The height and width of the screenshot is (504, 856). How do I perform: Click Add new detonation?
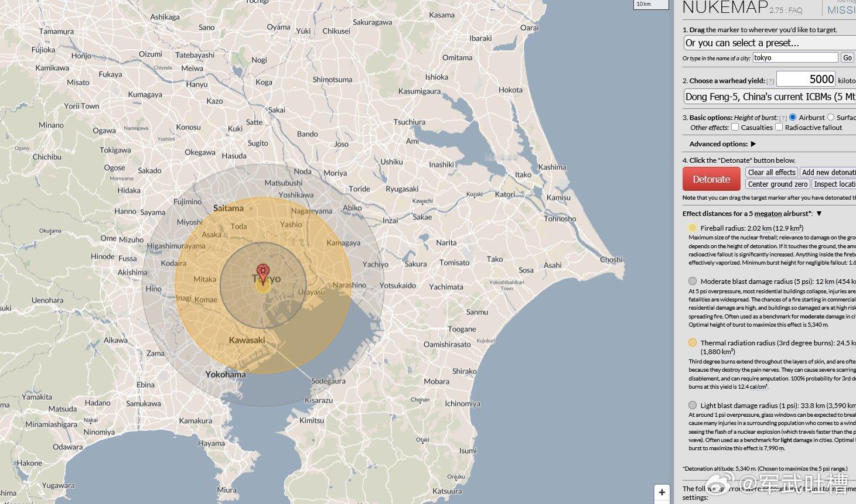(x=828, y=172)
